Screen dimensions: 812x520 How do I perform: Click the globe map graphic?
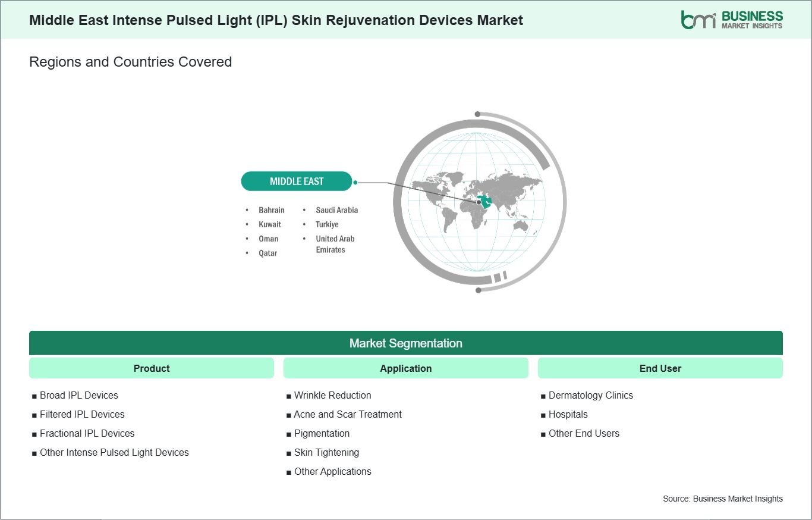click(x=479, y=202)
